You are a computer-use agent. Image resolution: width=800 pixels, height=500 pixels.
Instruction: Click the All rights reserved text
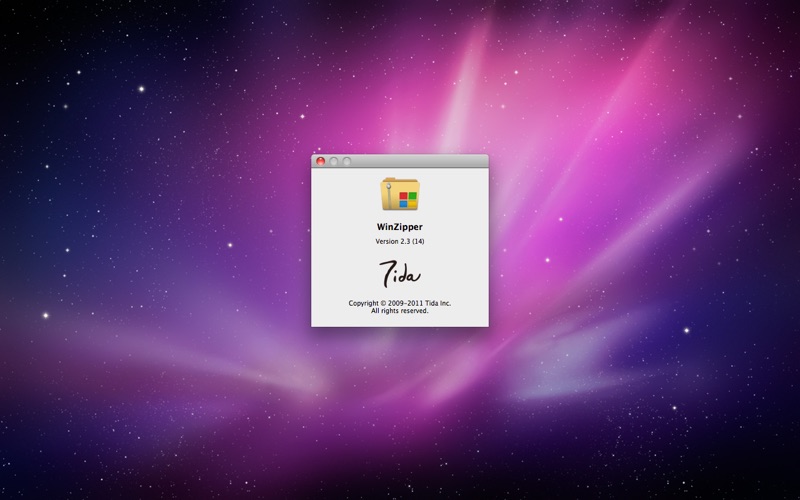399,311
